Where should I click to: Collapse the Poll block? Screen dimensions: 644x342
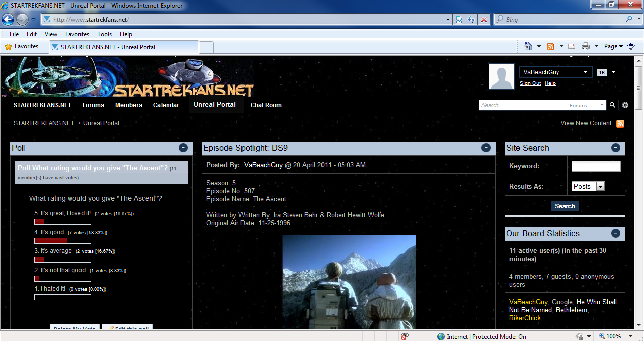point(183,148)
